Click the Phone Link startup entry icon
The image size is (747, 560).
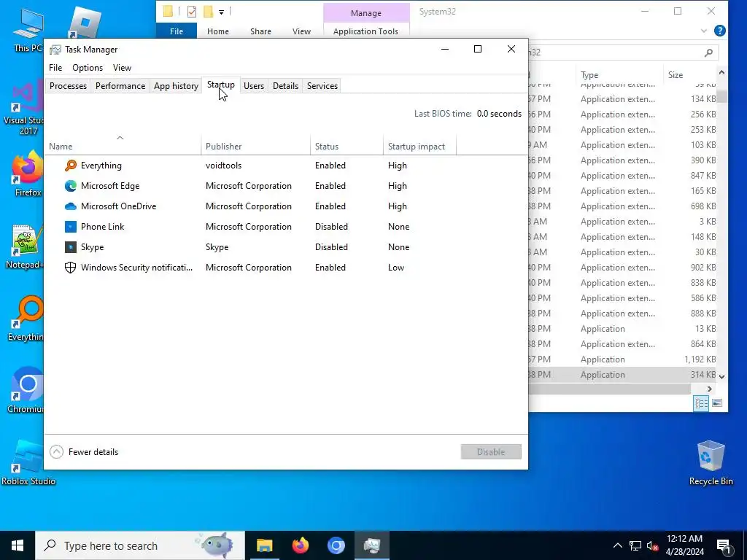click(x=71, y=227)
